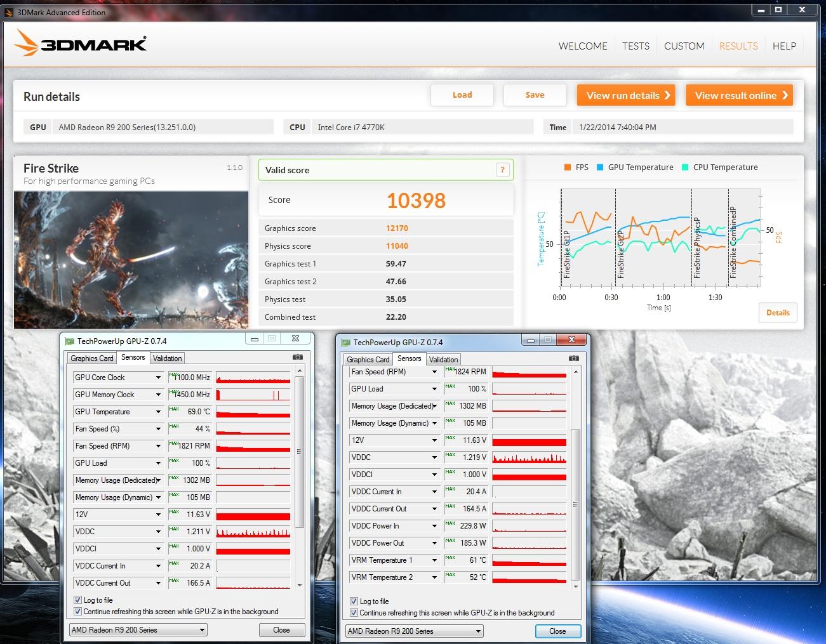Click Close button in left GPU-Z window

pos(281,630)
